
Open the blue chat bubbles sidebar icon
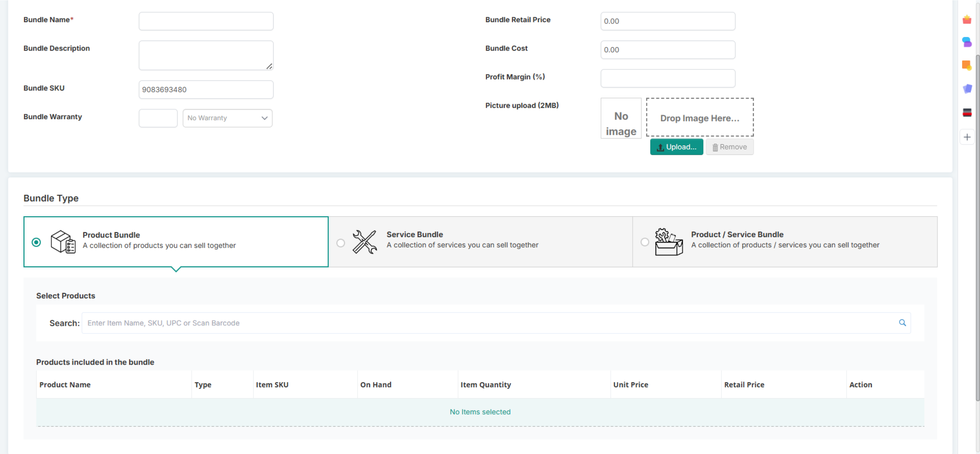point(967,42)
